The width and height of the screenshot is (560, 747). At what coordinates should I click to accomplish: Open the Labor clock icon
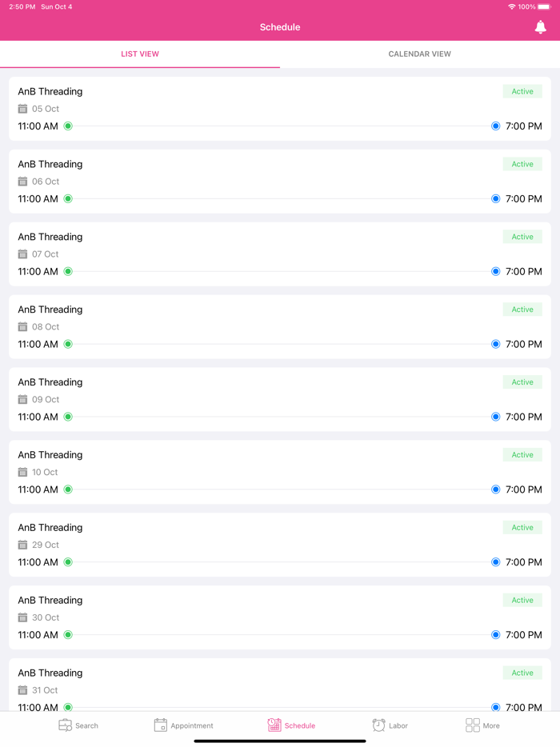coord(378,725)
